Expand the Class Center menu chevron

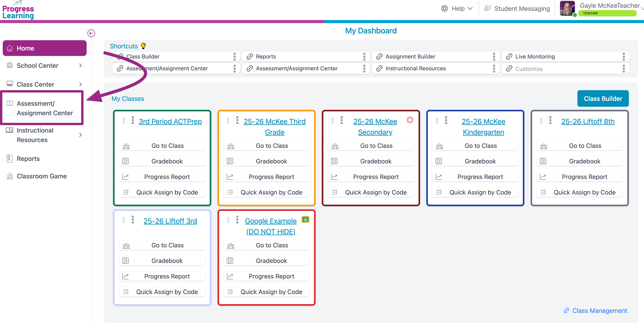[80, 84]
